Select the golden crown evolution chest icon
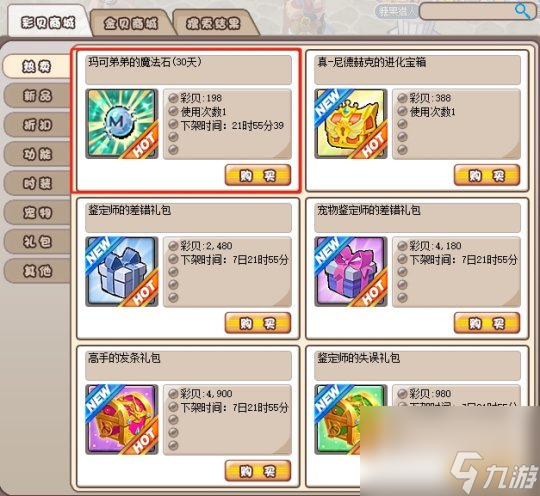Viewport: 540px width, 496px height. [351, 124]
